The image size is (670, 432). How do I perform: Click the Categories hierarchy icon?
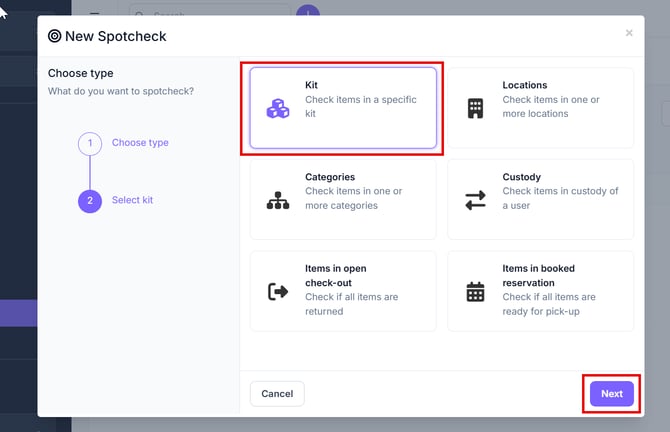pos(278,200)
